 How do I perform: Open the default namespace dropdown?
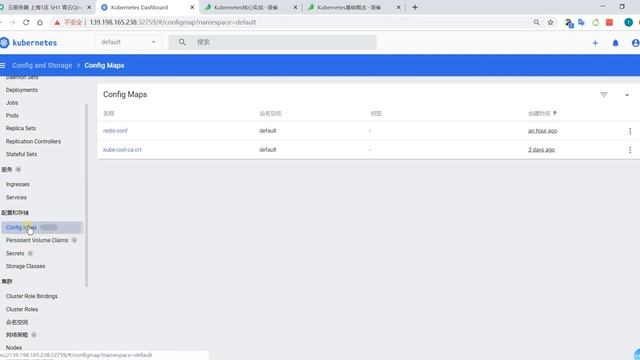[x=128, y=42]
